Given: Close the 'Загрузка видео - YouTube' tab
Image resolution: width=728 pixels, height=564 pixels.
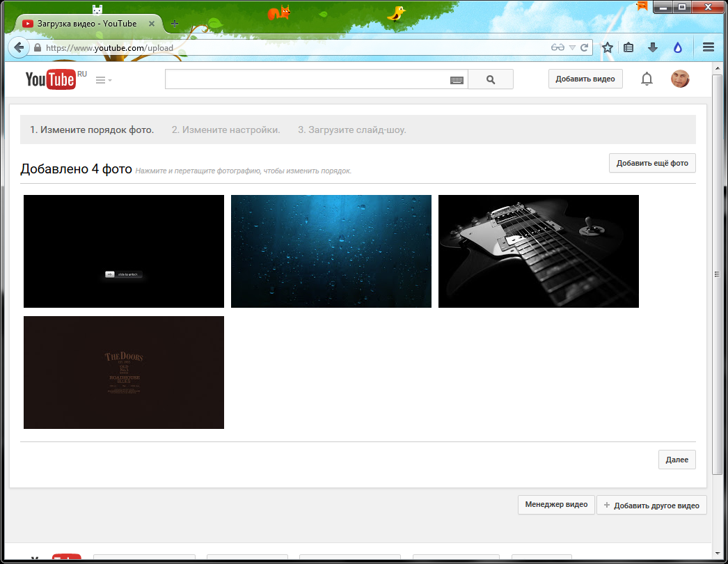Looking at the screenshot, I should (x=151, y=24).
